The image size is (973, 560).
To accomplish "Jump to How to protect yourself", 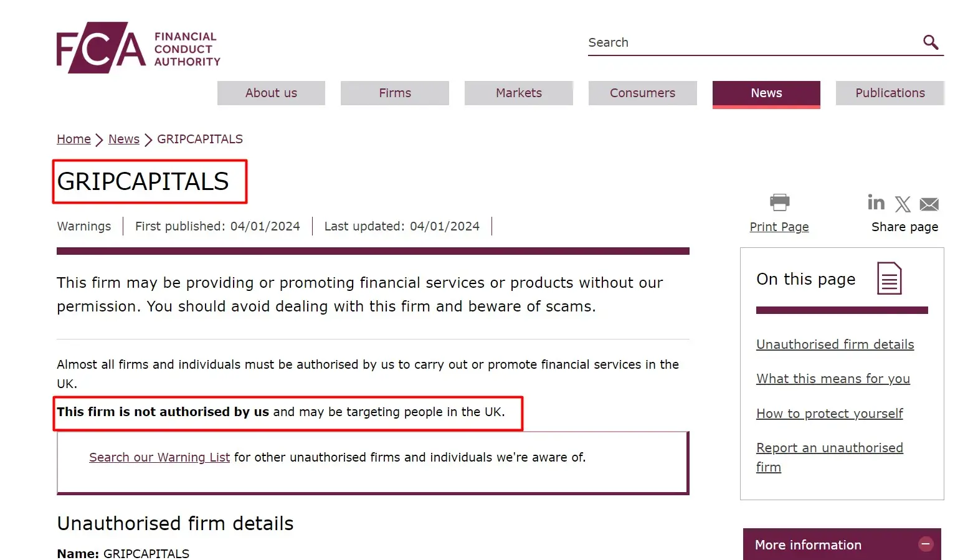I will pos(829,414).
